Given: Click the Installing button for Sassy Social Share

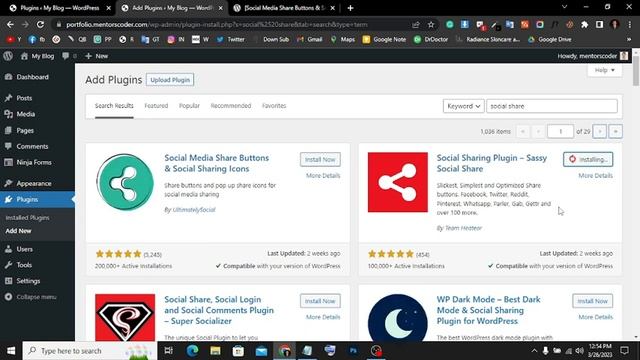Looking at the screenshot, I should click(588, 160).
